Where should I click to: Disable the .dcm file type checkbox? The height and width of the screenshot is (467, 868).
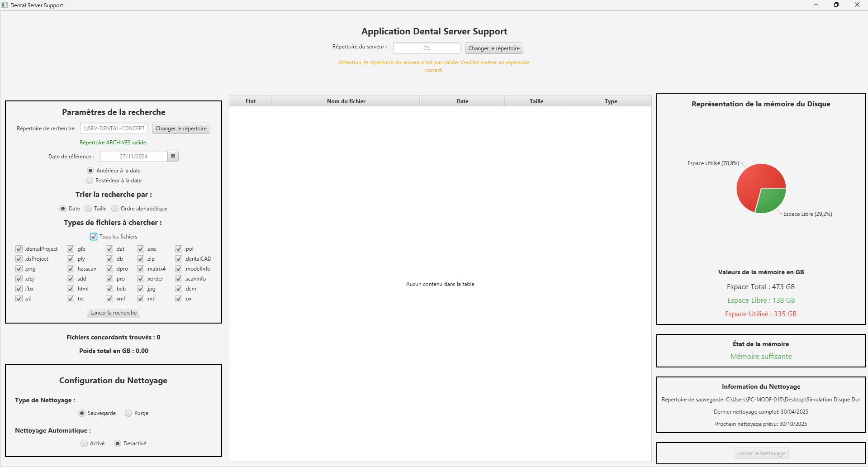coord(179,288)
